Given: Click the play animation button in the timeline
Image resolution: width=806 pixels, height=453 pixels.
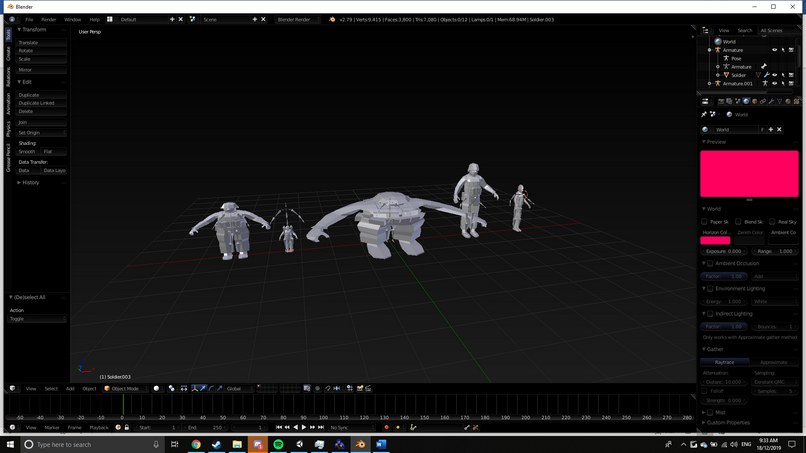Looking at the screenshot, I should tap(303, 428).
